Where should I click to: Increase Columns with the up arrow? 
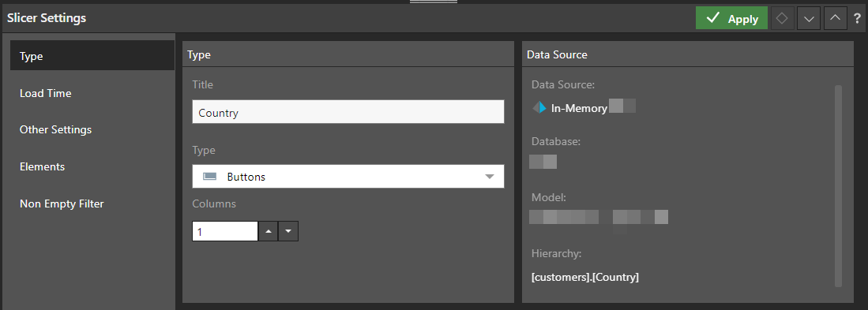269,232
